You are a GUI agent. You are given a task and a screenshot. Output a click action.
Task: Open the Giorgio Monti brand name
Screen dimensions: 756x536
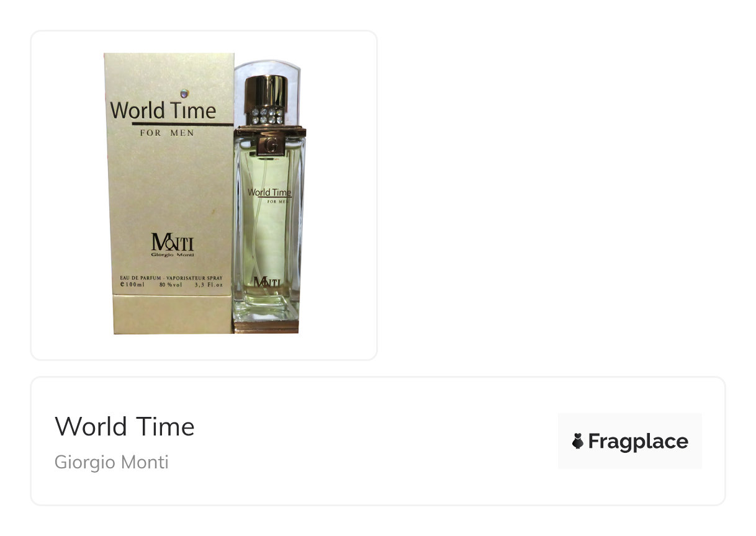click(112, 462)
